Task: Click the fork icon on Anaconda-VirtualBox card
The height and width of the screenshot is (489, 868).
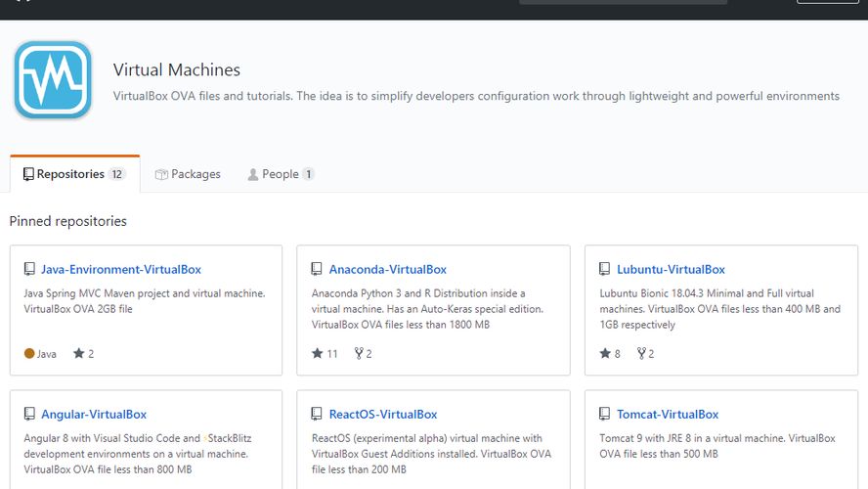Action: tap(359, 354)
